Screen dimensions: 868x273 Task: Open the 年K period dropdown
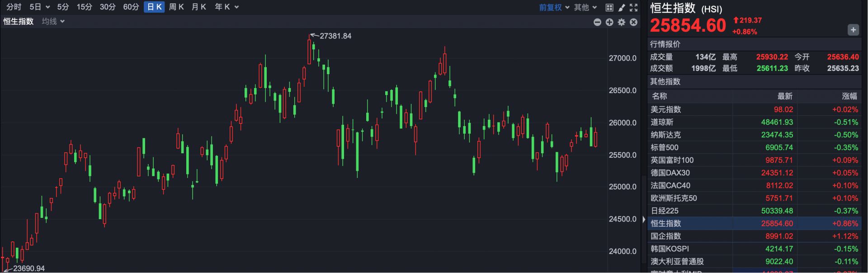tap(226, 7)
